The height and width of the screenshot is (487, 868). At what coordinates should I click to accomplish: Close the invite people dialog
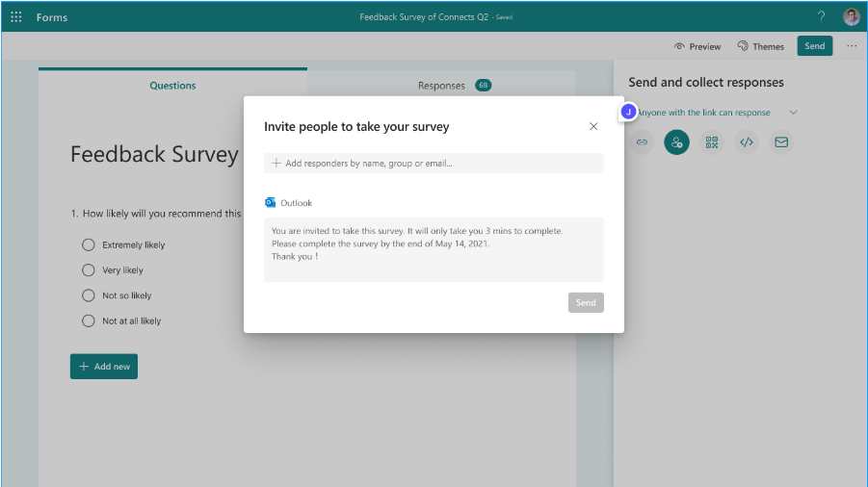tap(593, 127)
